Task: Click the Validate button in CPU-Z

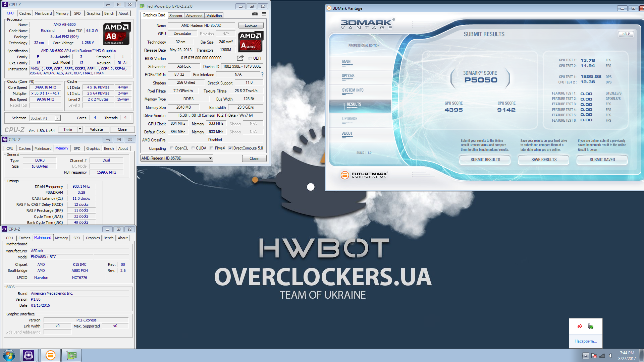Action: 96,129
